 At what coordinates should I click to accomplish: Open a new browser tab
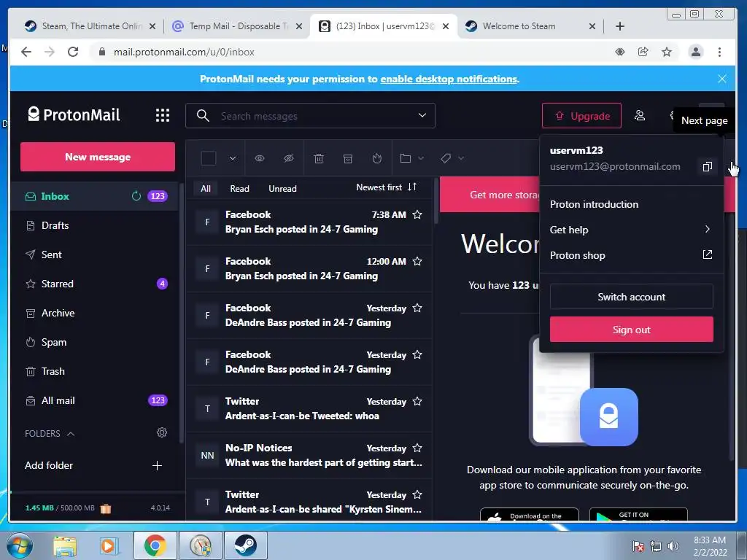coord(619,26)
